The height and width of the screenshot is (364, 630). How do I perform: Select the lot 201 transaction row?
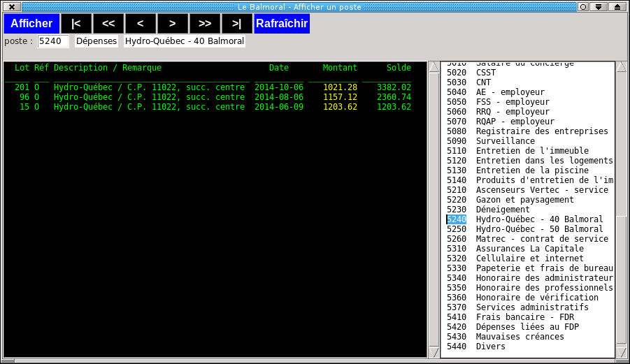(x=213, y=87)
